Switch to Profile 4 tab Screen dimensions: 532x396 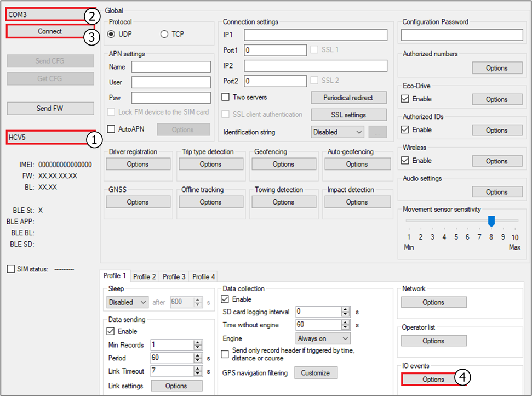[204, 277]
